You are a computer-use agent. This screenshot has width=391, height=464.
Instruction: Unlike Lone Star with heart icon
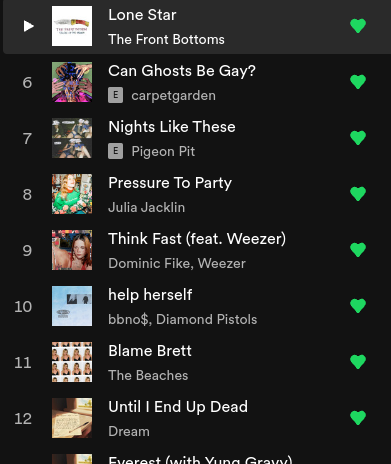(x=358, y=26)
